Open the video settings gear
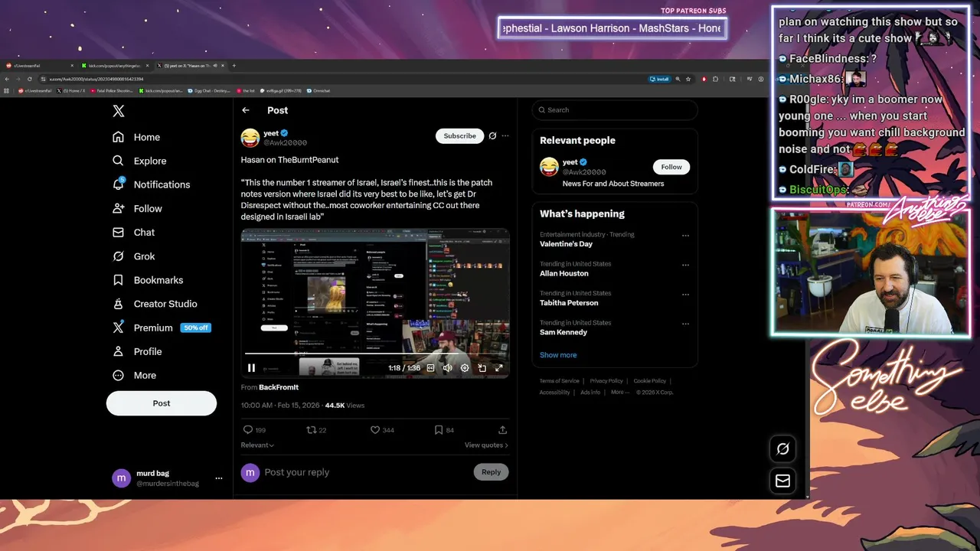This screenshot has height=551, width=980. pos(465,368)
